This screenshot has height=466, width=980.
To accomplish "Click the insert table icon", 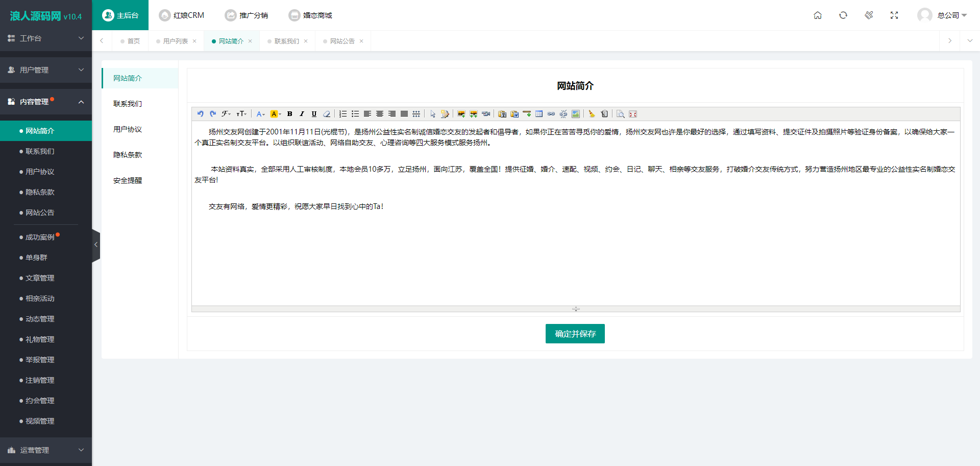I will (539, 114).
